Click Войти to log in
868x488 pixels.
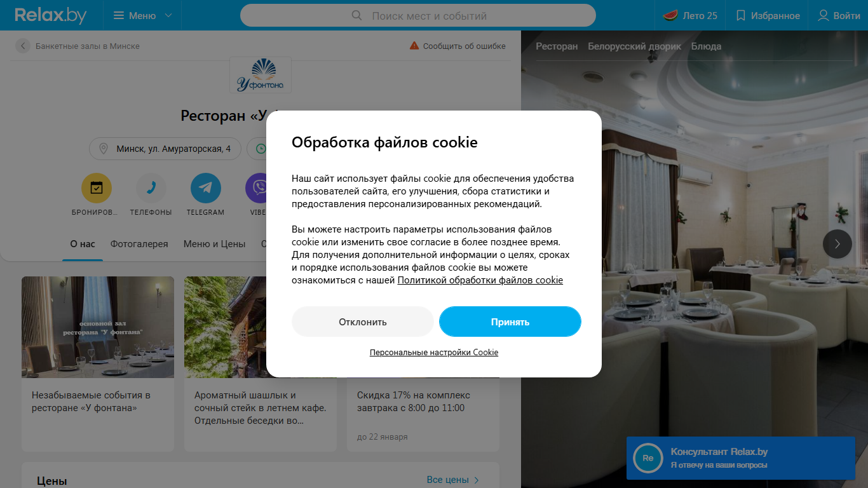pyautogui.click(x=839, y=15)
